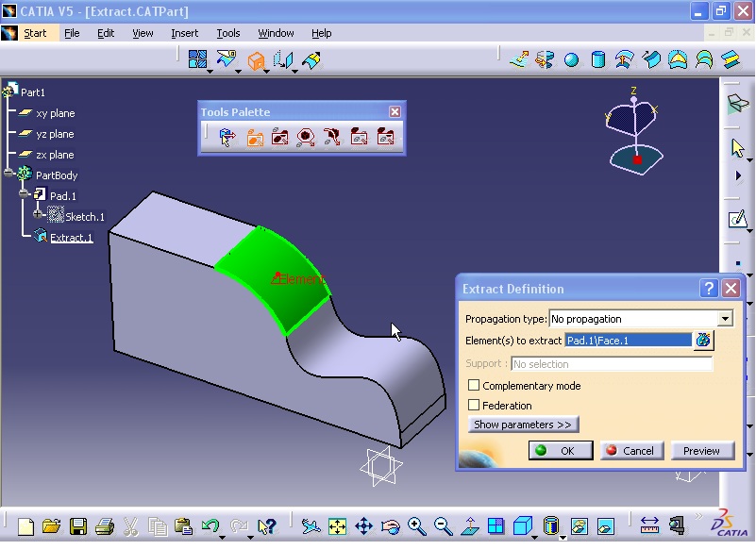Open the view mode dropdown arrow
This screenshot has width=756, height=550.
pos(563,536)
